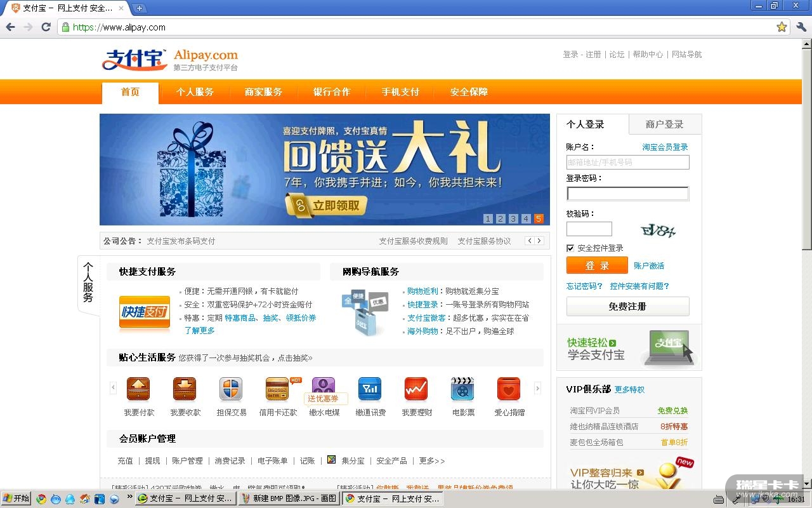
Task: Click the 立即领取 banner button
Action: tap(327, 206)
